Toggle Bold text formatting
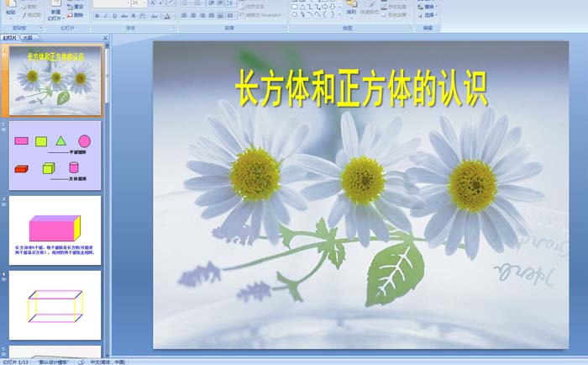Image resolution: width=588 pixels, height=365 pixels. pos(96,15)
